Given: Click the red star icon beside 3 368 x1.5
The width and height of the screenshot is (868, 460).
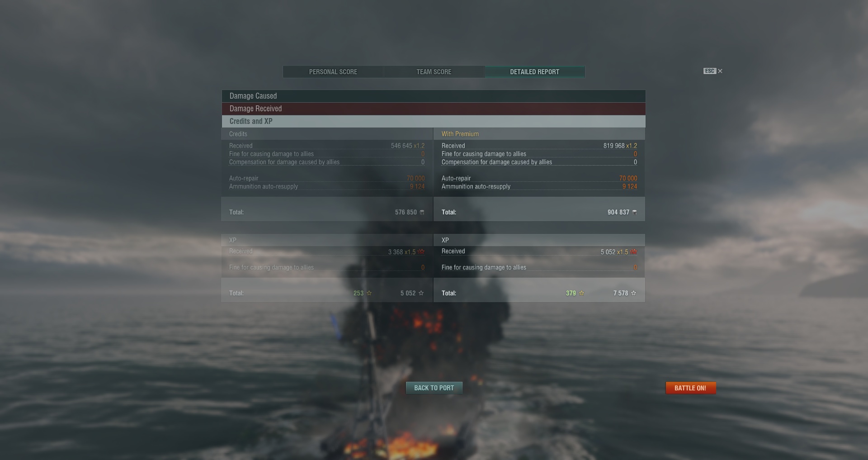Looking at the screenshot, I should (421, 252).
